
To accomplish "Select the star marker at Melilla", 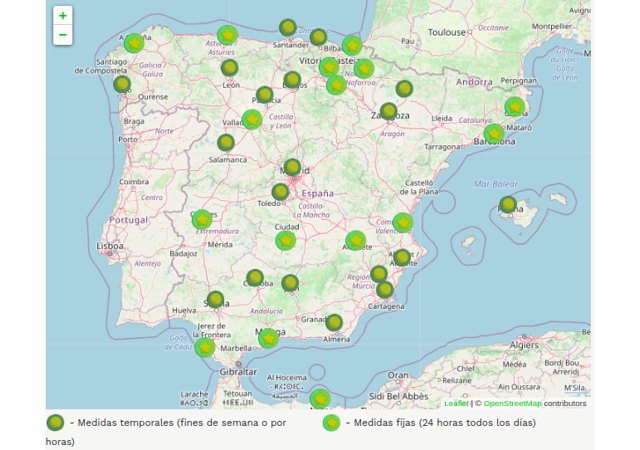I will pyautogui.click(x=320, y=398).
